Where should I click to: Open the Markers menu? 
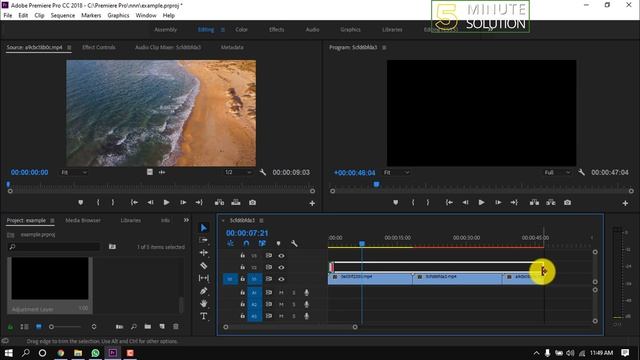[91, 16]
